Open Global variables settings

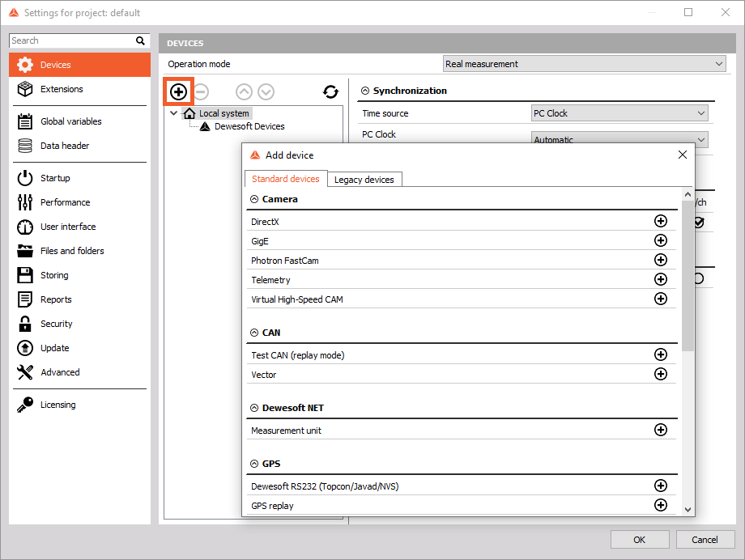click(x=80, y=121)
